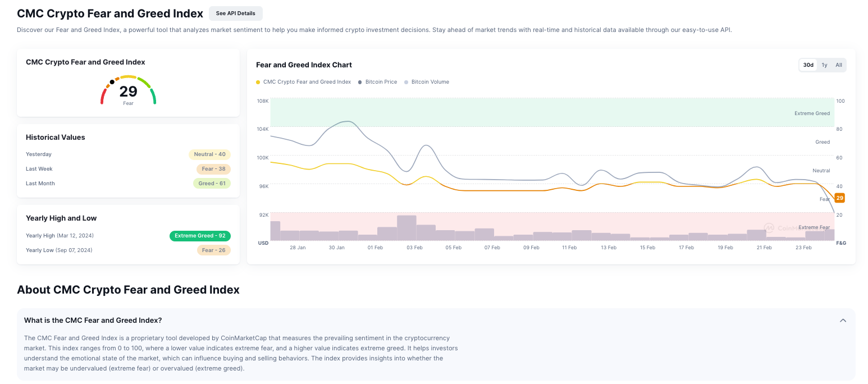
Task: Show the All time chart range
Action: tap(838, 65)
